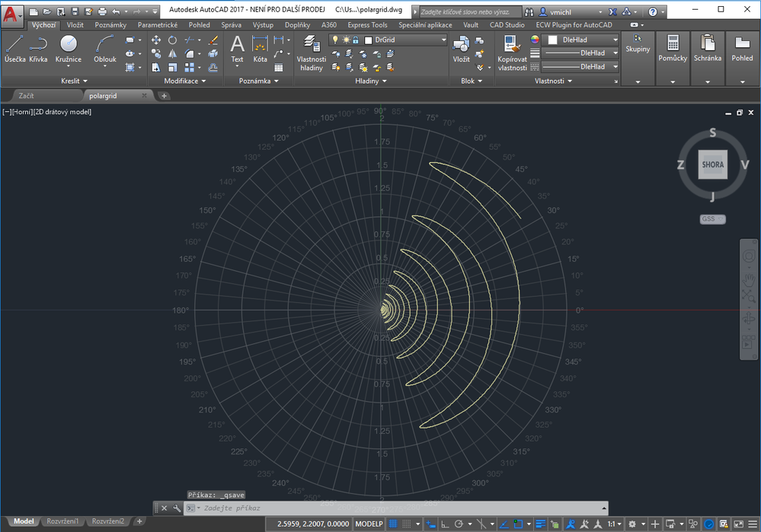Click the GSS coordinate system button

tap(712, 218)
